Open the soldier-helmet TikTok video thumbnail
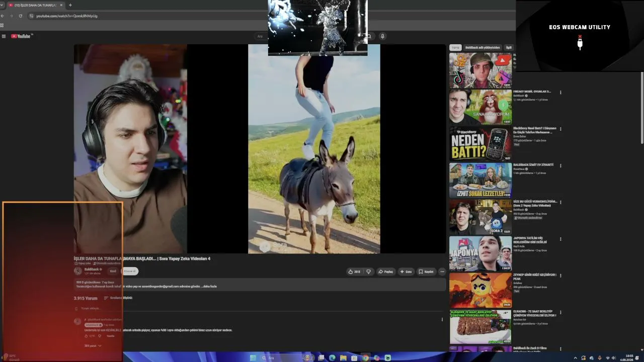 pos(480,70)
